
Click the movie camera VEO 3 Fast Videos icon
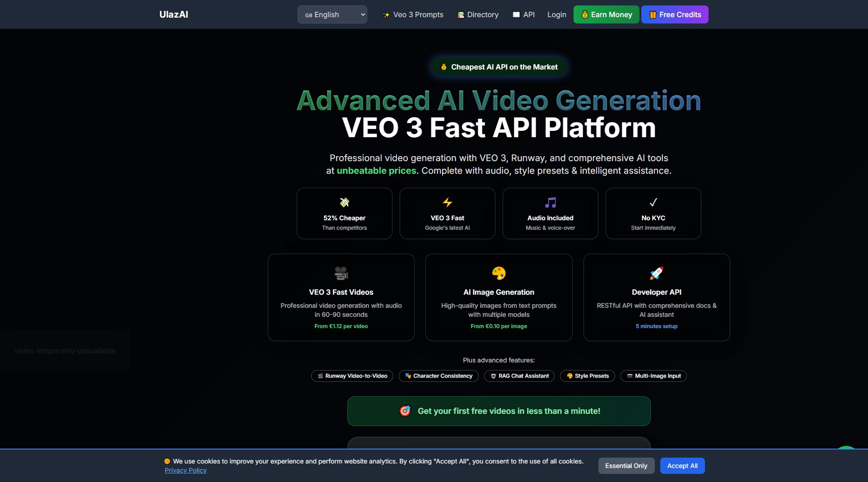(341, 273)
